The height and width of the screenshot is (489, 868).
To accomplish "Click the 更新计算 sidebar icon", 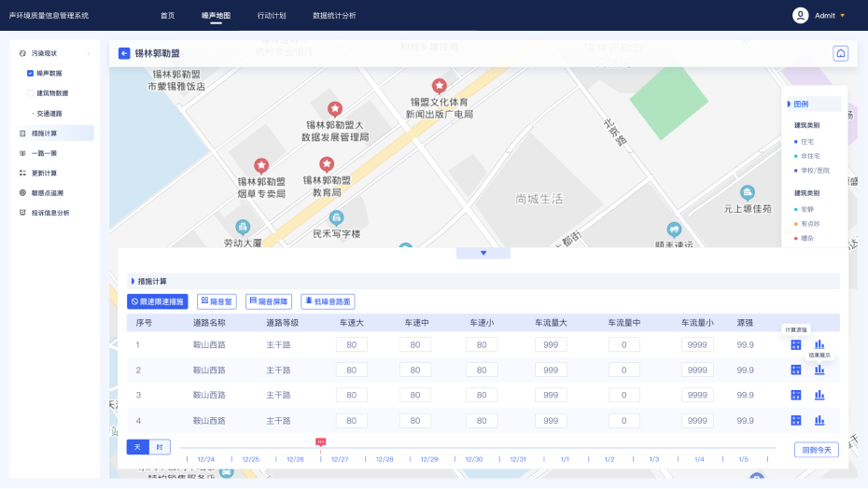I will [x=22, y=173].
